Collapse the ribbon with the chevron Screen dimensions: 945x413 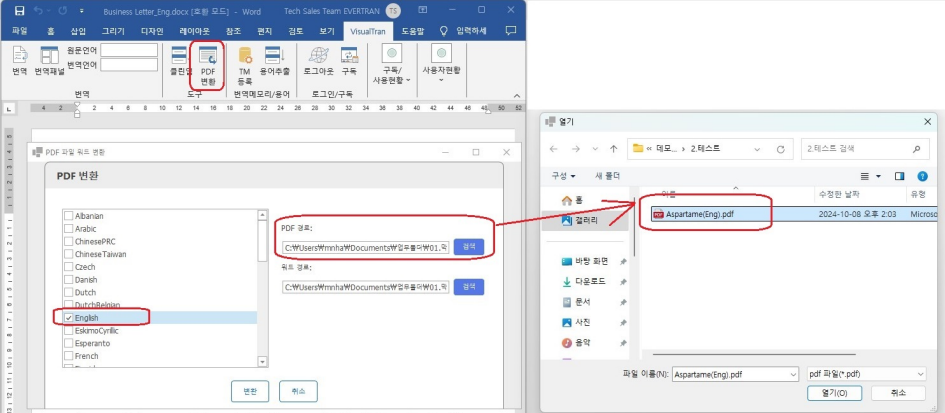[x=516, y=95]
